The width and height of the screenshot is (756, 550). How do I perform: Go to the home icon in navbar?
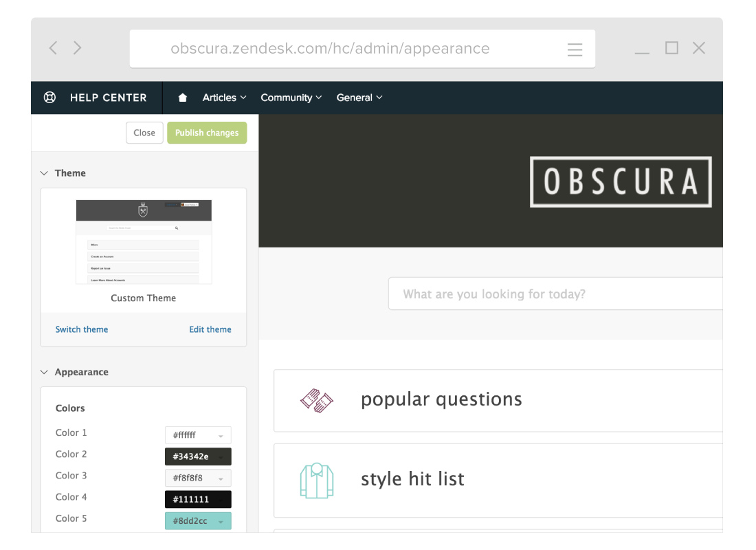[x=183, y=98]
